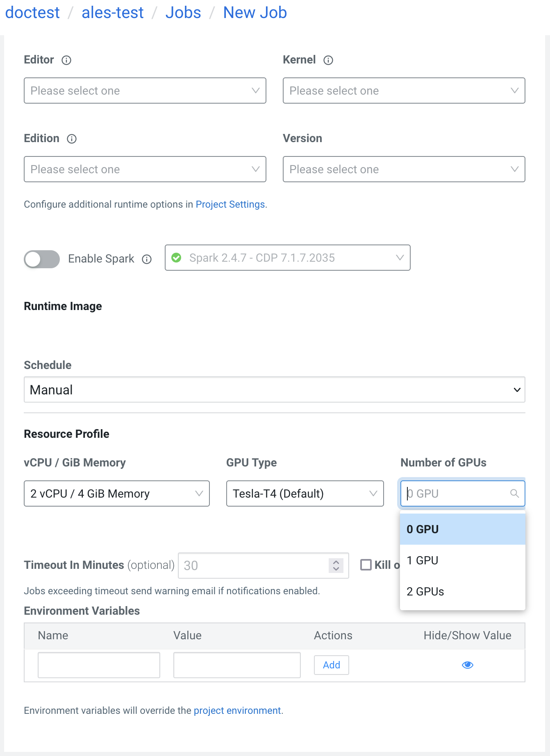
Task: Expand the Schedule Manual dropdown
Action: (x=275, y=389)
